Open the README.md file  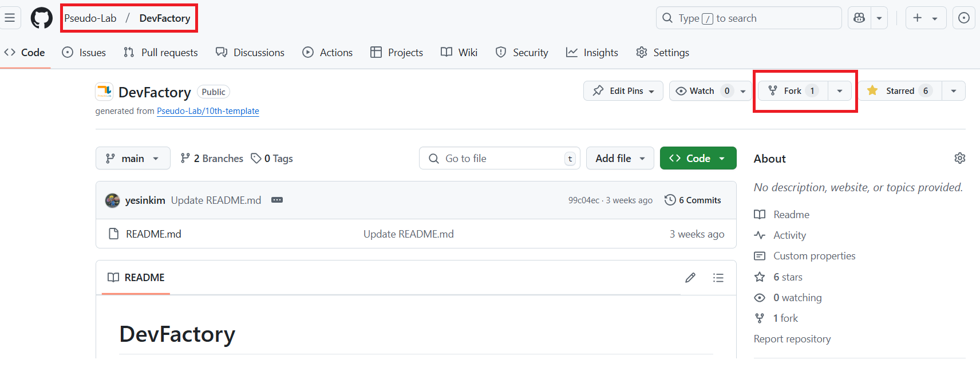[153, 234]
